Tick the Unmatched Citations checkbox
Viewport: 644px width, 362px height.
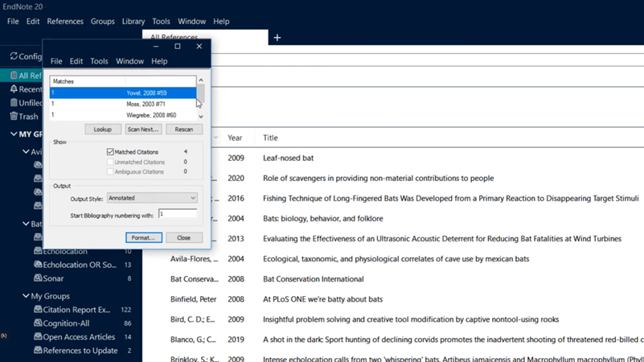(x=110, y=162)
